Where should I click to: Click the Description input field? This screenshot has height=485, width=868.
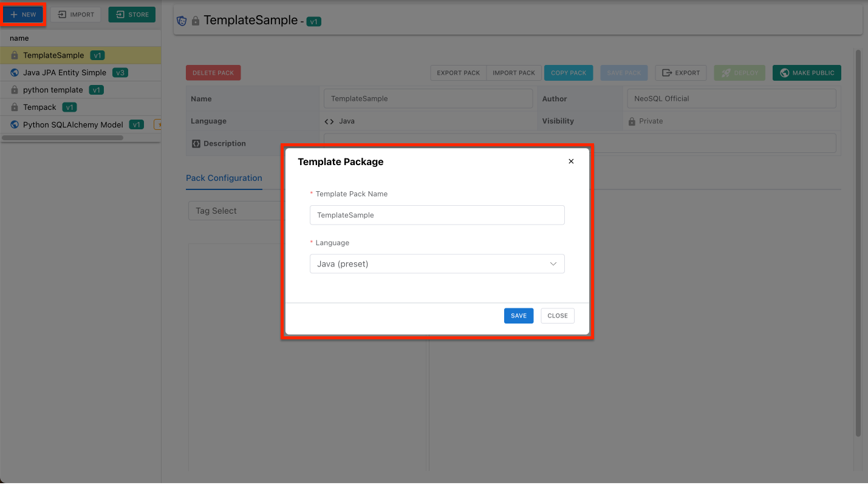click(x=580, y=143)
